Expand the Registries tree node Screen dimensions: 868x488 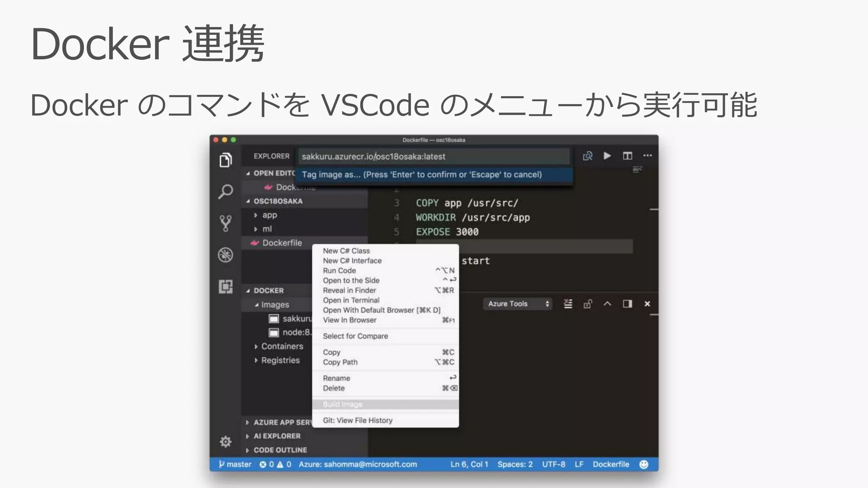coord(280,360)
